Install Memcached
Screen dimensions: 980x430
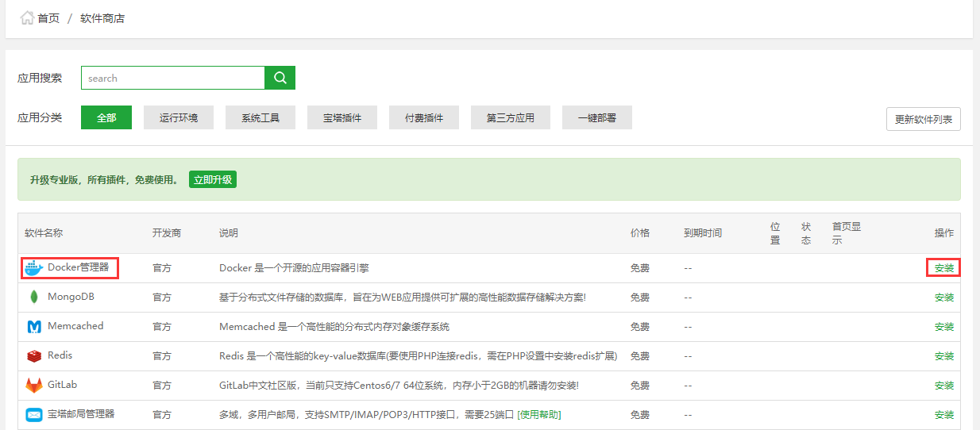[944, 327]
